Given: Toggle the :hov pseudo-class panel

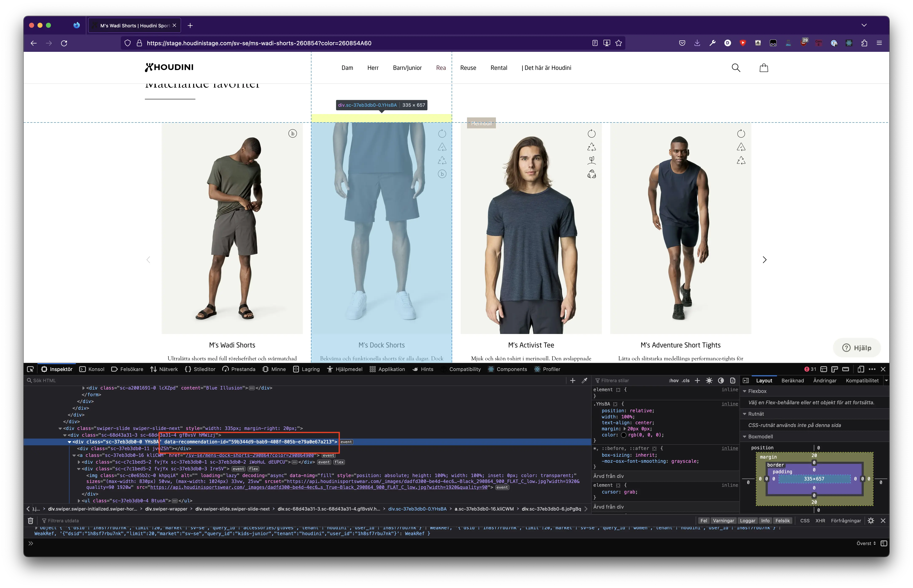Looking at the screenshot, I should pyautogui.click(x=673, y=380).
